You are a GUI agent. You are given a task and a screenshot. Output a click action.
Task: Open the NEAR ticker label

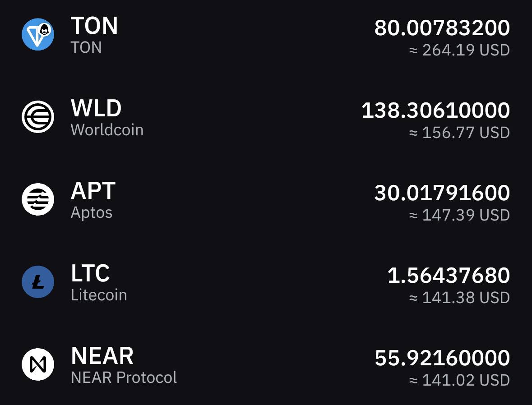coord(102,356)
